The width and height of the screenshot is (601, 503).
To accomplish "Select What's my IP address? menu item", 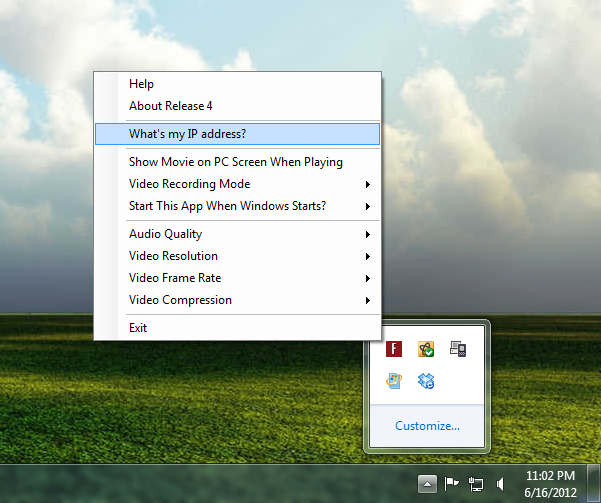I will [x=236, y=134].
